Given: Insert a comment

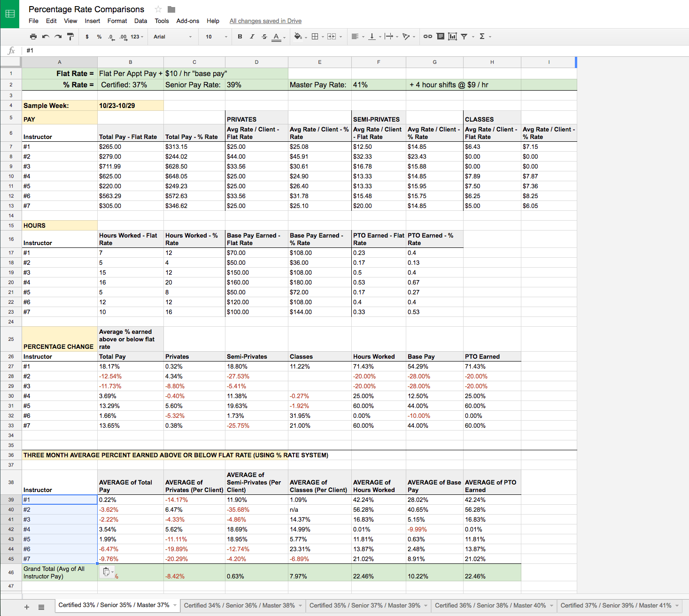Looking at the screenshot, I should click(x=441, y=37).
